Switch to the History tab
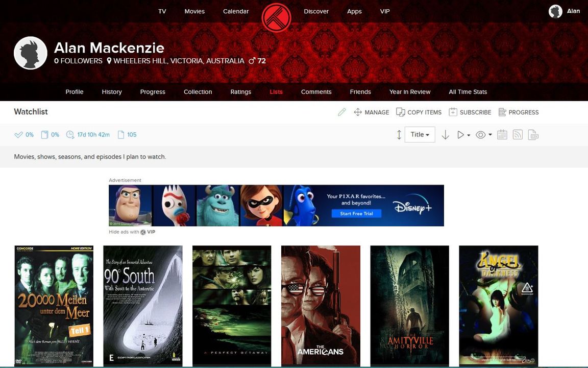This screenshot has height=368, width=588. (x=112, y=92)
